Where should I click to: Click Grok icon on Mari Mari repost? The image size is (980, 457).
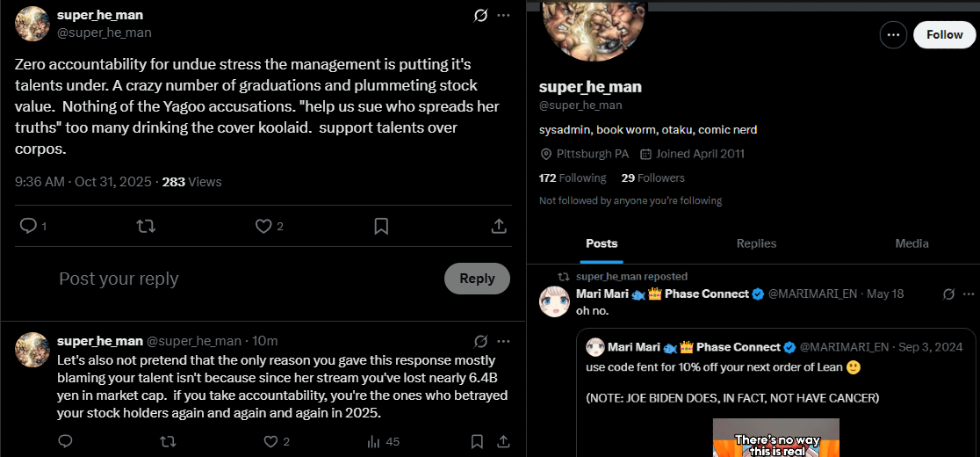click(948, 294)
